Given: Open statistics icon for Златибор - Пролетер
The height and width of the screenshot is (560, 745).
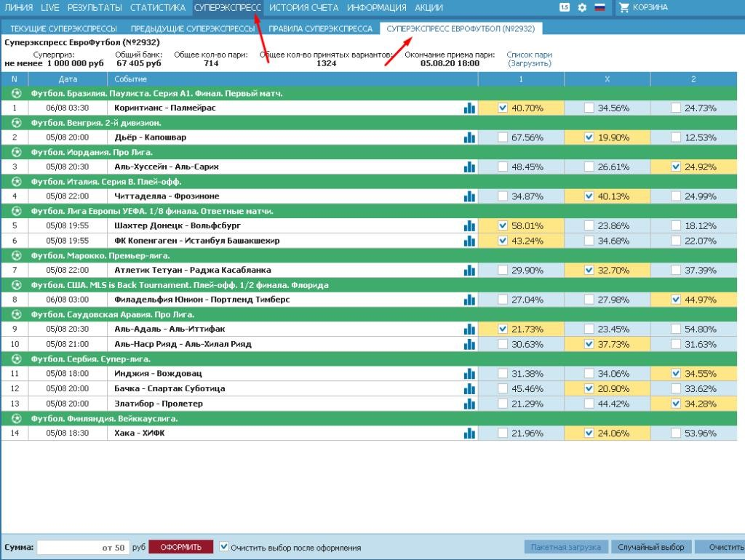Looking at the screenshot, I should 469,404.
